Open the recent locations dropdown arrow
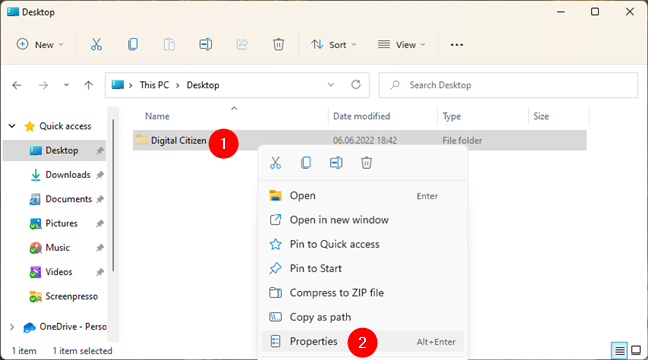648x360 pixels. [66, 85]
